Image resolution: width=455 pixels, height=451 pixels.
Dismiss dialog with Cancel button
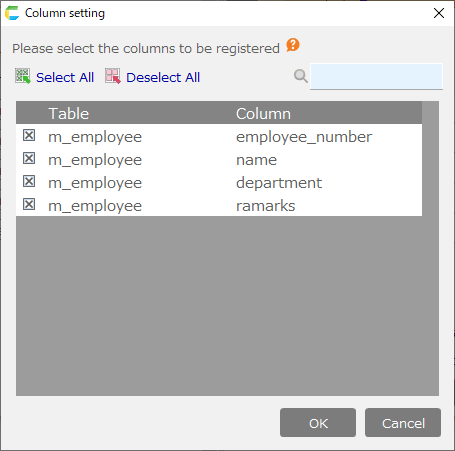[x=403, y=423]
